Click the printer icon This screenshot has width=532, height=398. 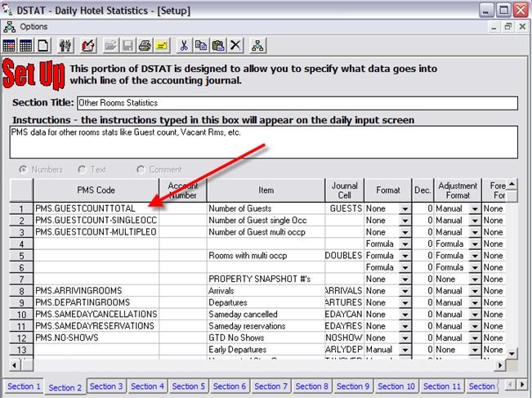tap(145, 46)
